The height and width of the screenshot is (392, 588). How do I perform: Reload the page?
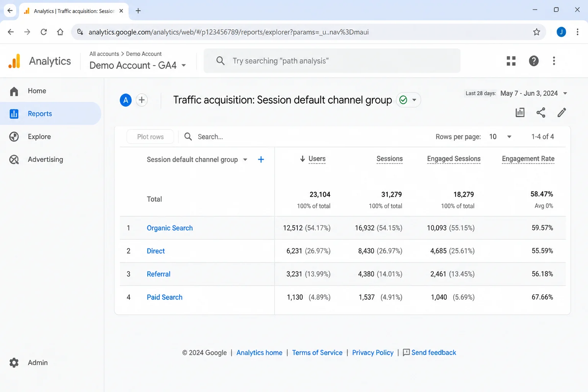(44, 32)
